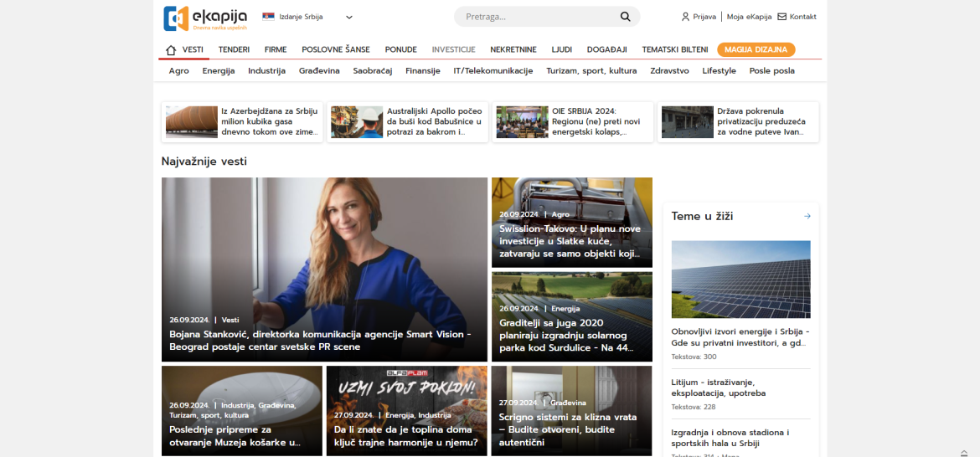Open the POSLOVNE ŠANSE menu item
The image size is (980, 457).
[336, 50]
